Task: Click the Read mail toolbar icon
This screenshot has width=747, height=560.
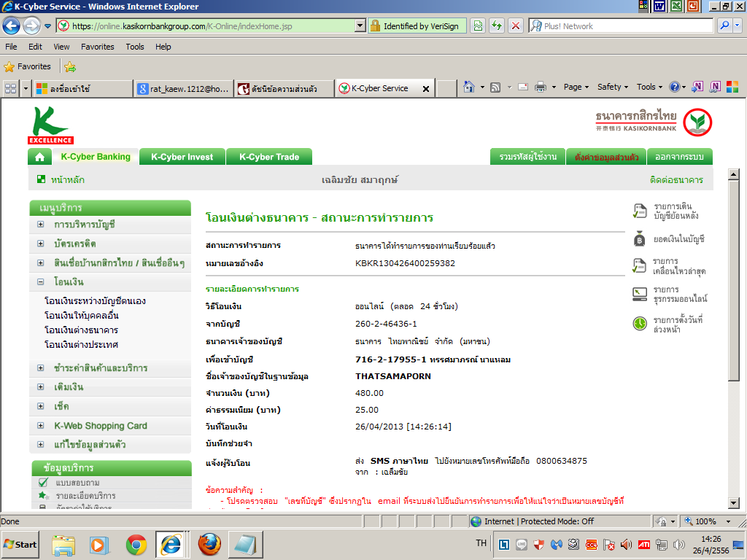Action: click(x=523, y=87)
